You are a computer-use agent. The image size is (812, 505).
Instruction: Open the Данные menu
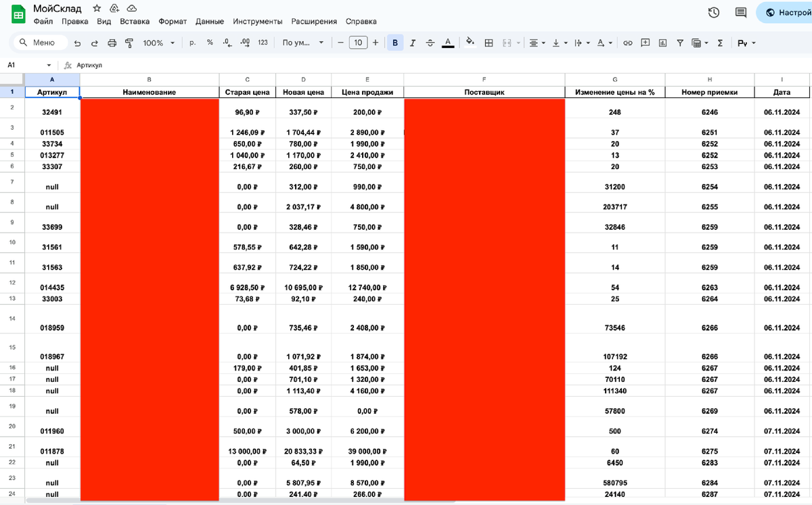[210, 21]
